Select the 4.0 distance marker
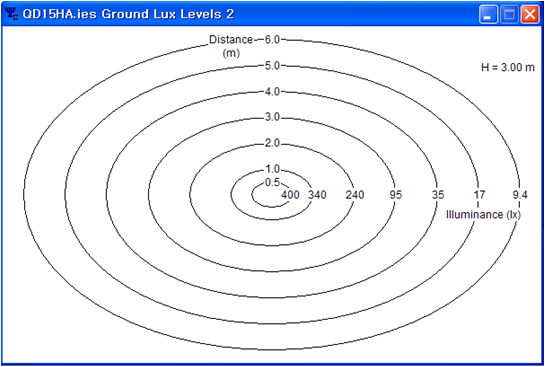The image size is (545, 367). [272, 92]
